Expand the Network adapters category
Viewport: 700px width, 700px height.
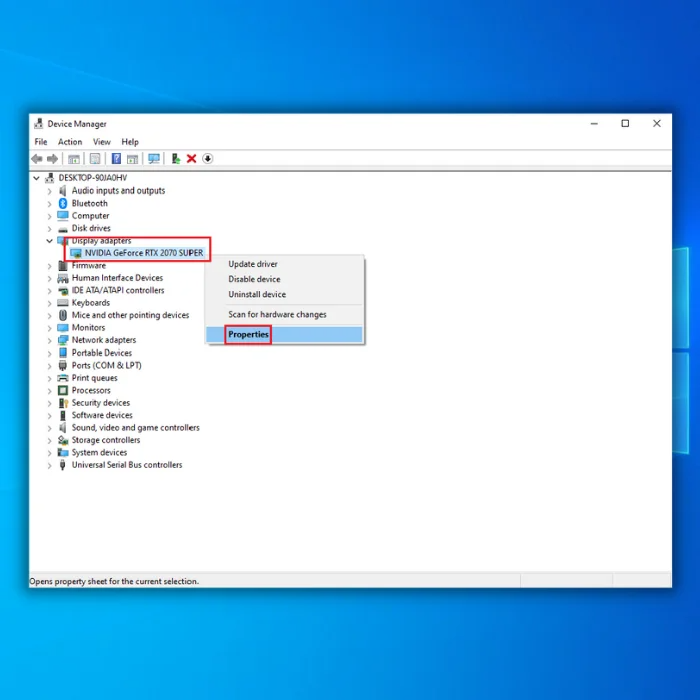point(49,340)
